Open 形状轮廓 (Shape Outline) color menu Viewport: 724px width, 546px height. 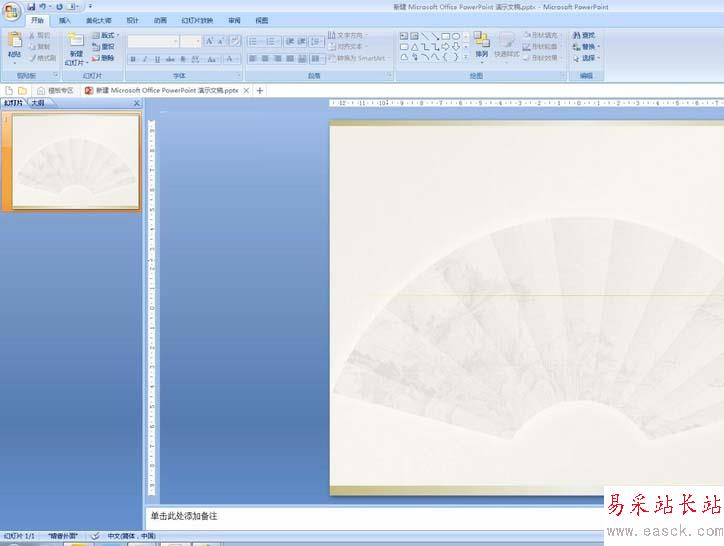(x=541, y=47)
